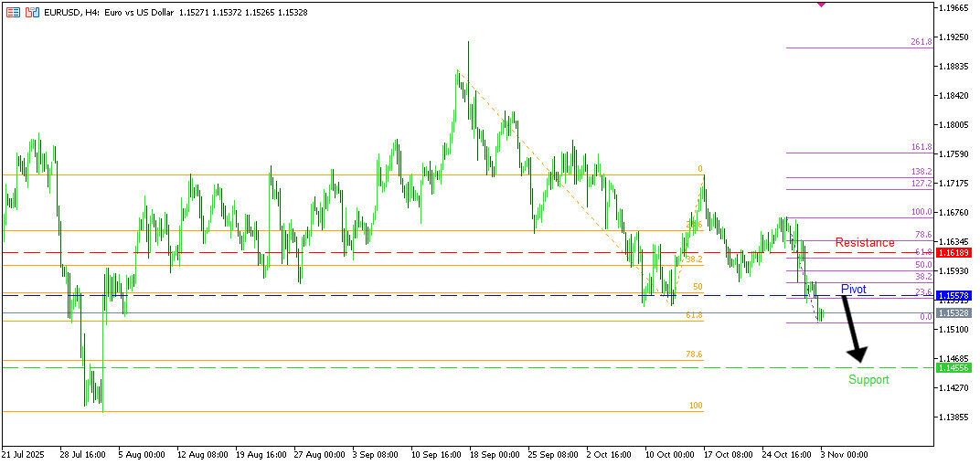The height and width of the screenshot is (465, 980).
Task: Click the chart trade panel icon
Action: [32, 14]
